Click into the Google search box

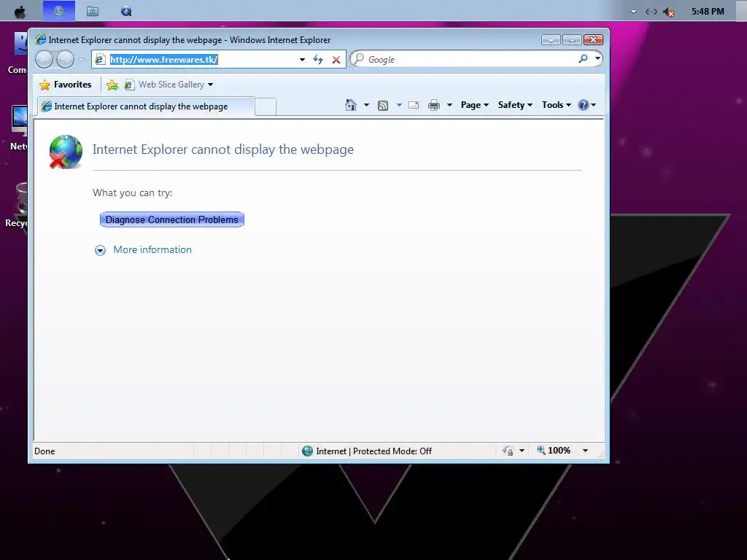click(x=469, y=60)
